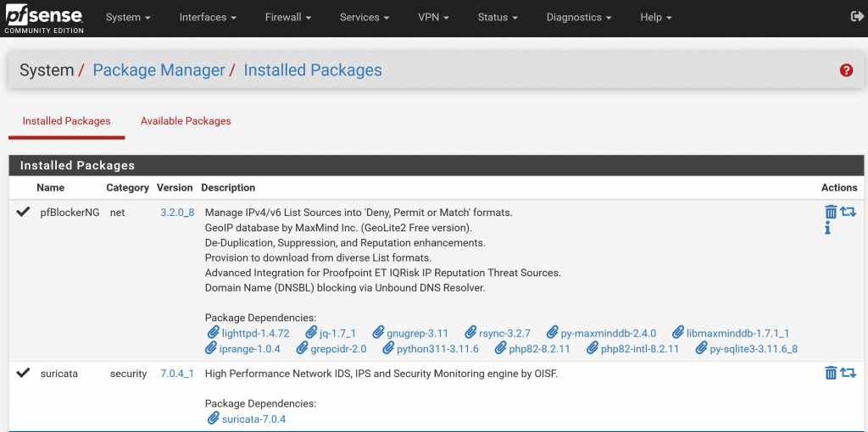Screen dimensions: 868x432
Task: Open the Diagnostics dropdown menu
Action: [579, 17]
